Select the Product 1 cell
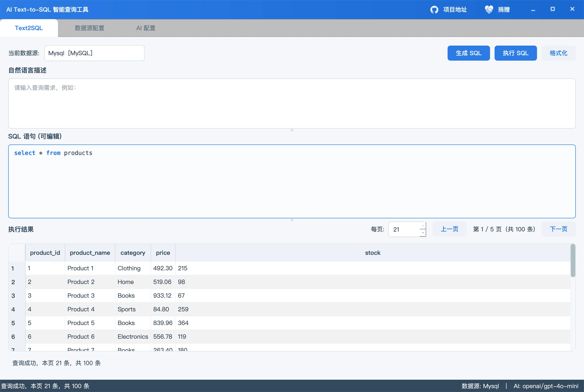Screen dimensions: 584x392 [90, 268]
